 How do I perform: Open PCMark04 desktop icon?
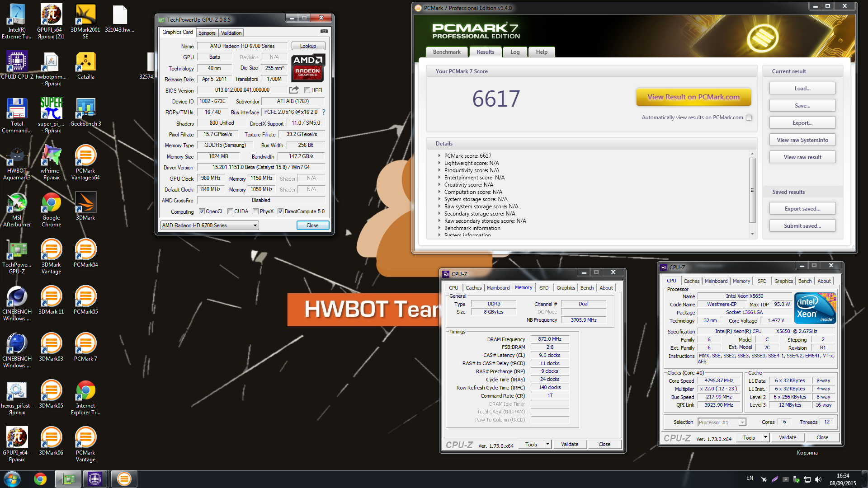85,253
